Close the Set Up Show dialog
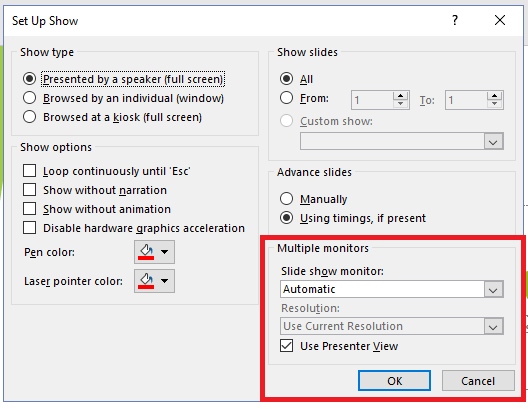Image resolution: width=528 pixels, height=409 pixels. [x=500, y=20]
